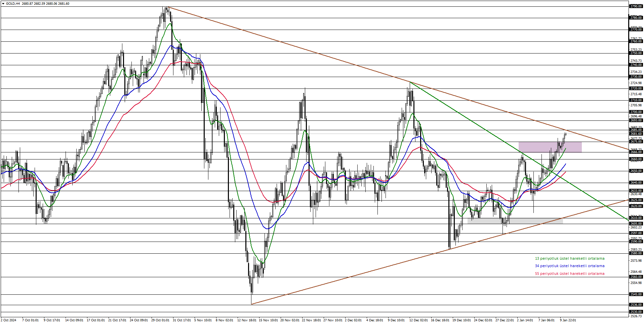Click the current price 2681.60 label
Viewport: 644px width, 324px height.
point(636,134)
